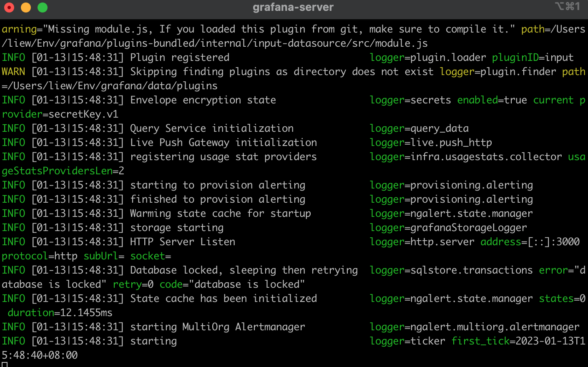Screen dimensions: 588x367
Task: Click the terminal cursor block at the bottom
Action: pyautogui.click(x=5, y=364)
